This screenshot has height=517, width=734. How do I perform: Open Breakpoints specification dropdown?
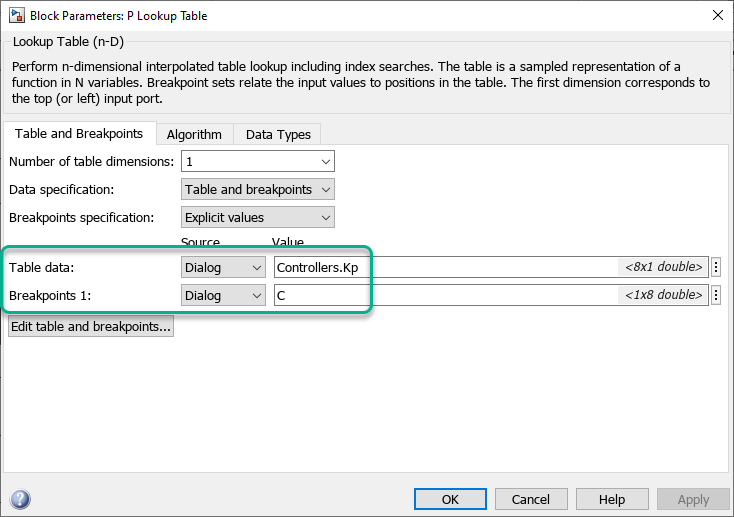tap(258, 217)
